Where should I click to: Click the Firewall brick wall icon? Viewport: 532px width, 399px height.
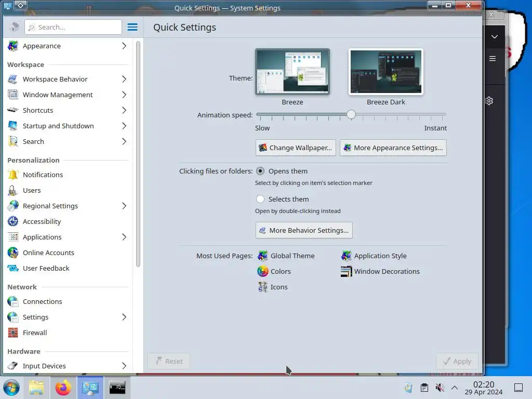pyautogui.click(x=13, y=333)
